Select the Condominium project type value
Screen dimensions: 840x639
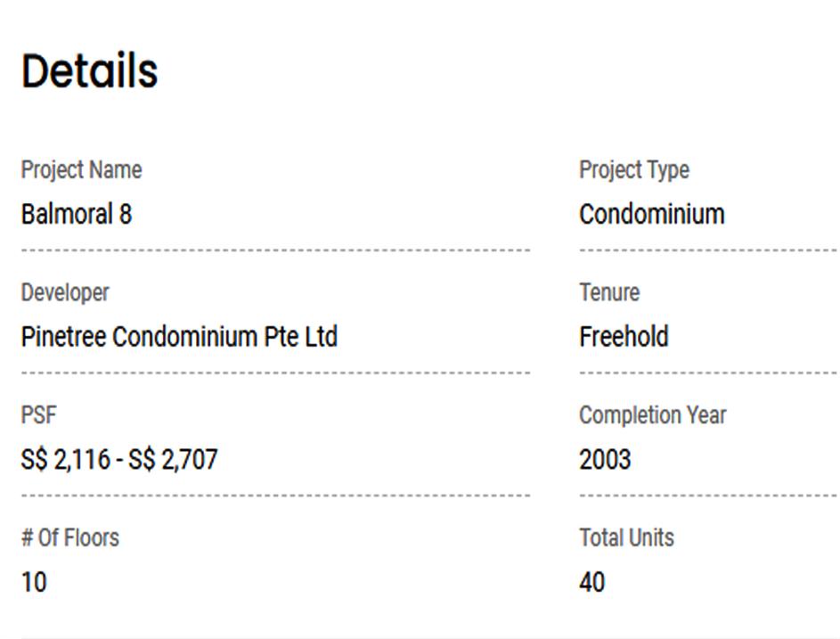(x=651, y=214)
